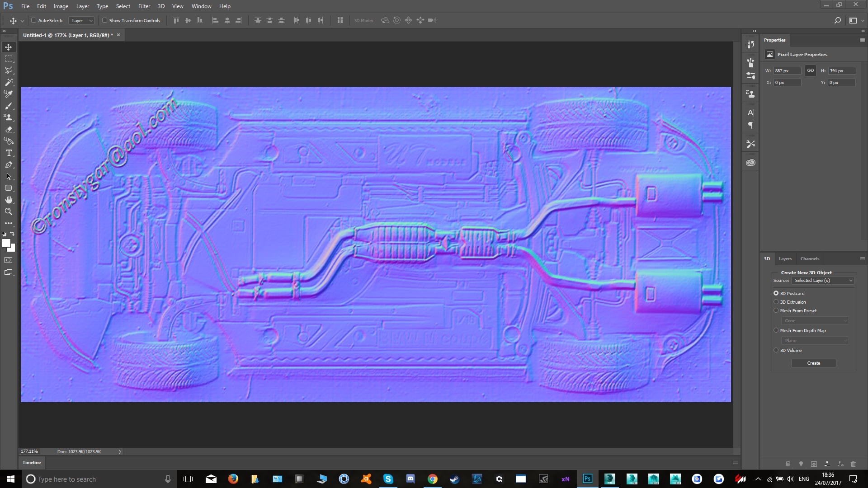Open the Auto-Select Layer dropdown
The width and height of the screenshot is (868, 488).
click(81, 21)
